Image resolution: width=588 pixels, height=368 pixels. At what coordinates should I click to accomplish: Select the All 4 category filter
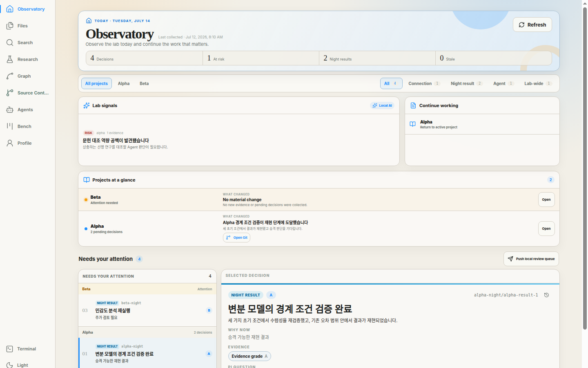(391, 83)
